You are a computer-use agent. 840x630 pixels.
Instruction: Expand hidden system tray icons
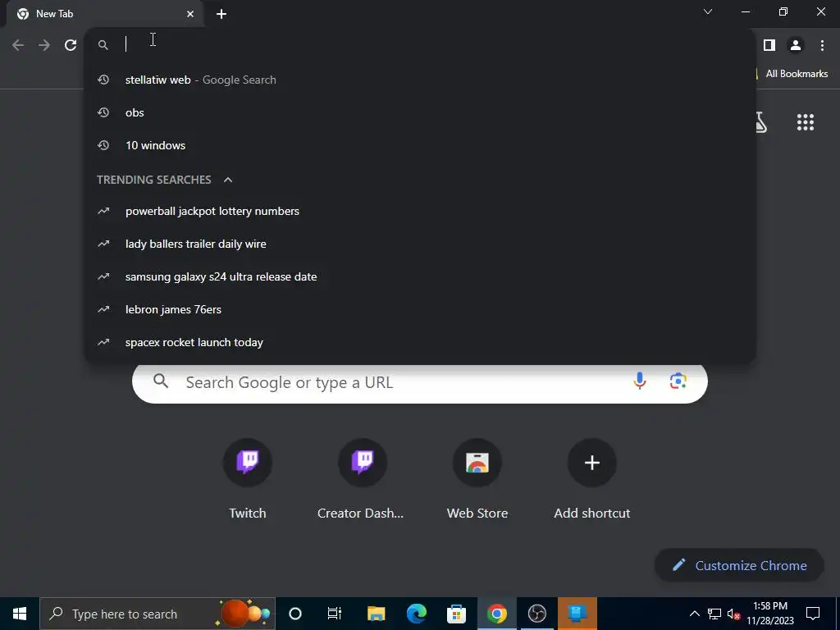[x=694, y=614]
